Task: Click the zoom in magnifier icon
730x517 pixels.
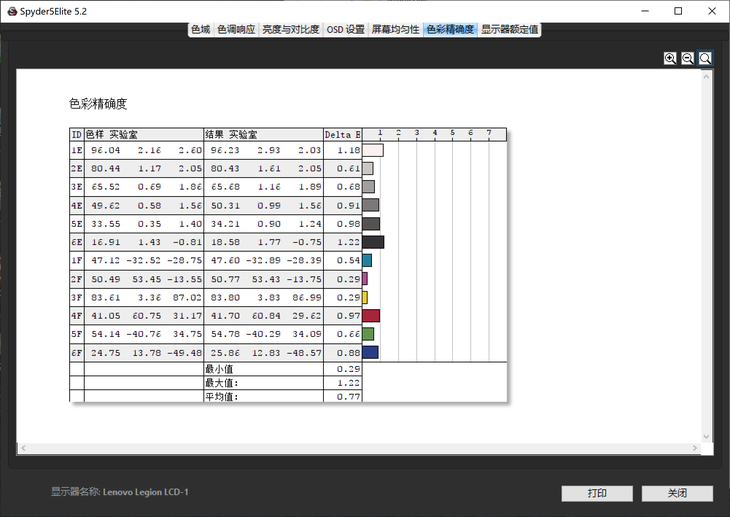Action: (670, 58)
